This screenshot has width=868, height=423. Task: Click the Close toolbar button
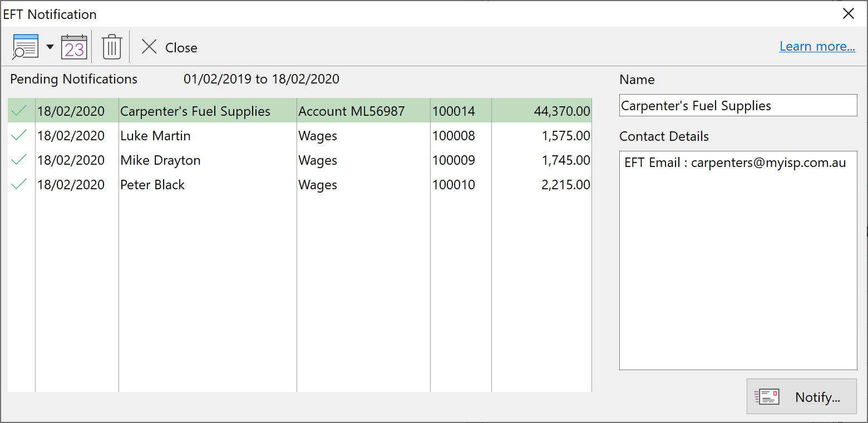point(169,47)
